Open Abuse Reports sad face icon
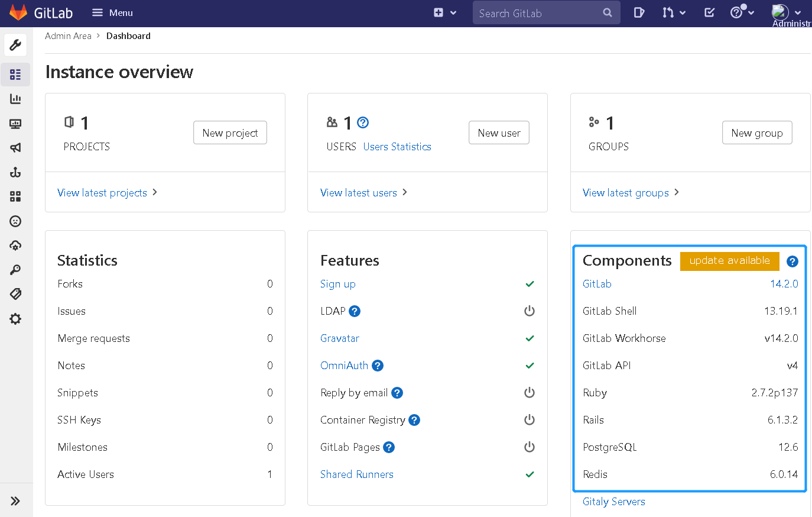 (x=15, y=221)
